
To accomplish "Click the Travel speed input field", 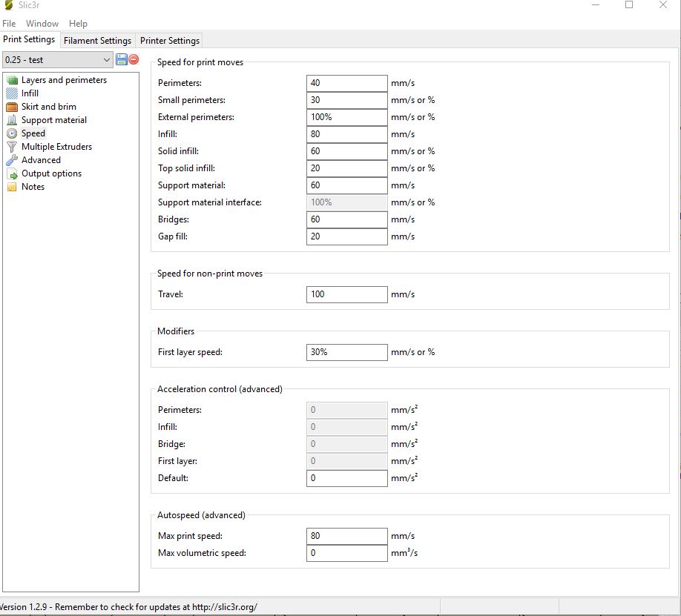I will [x=346, y=294].
